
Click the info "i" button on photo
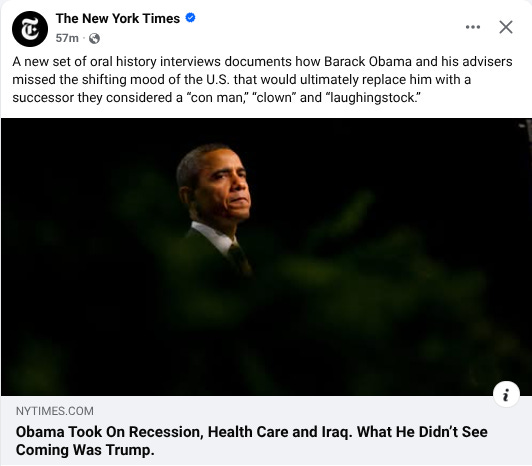tap(506, 394)
